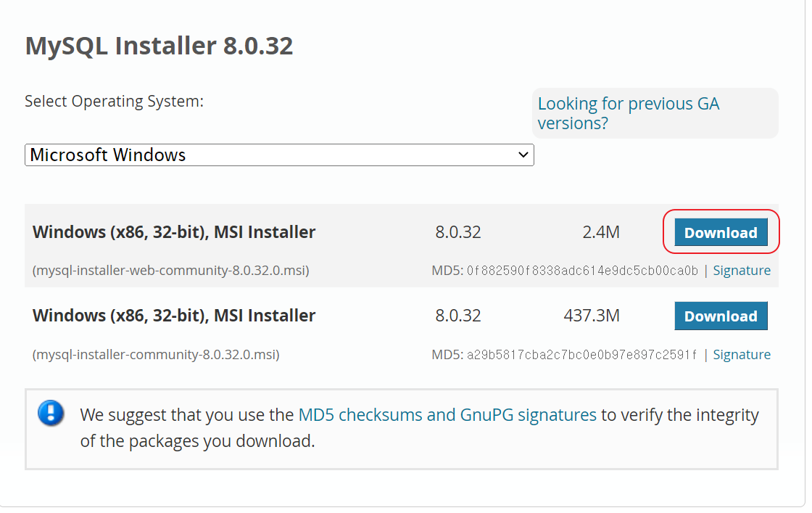Click MD5 hash starting with a29b5817

pos(581,354)
